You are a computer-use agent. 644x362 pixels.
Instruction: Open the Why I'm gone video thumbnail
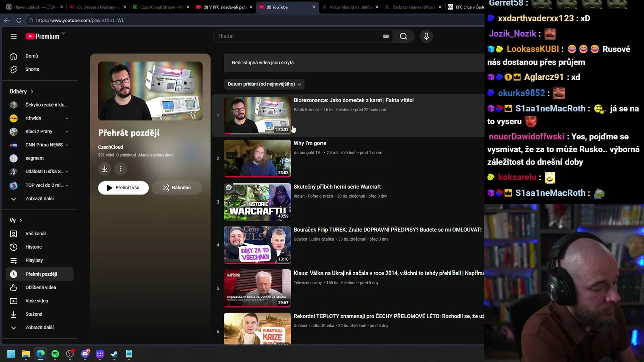pos(258,158)
